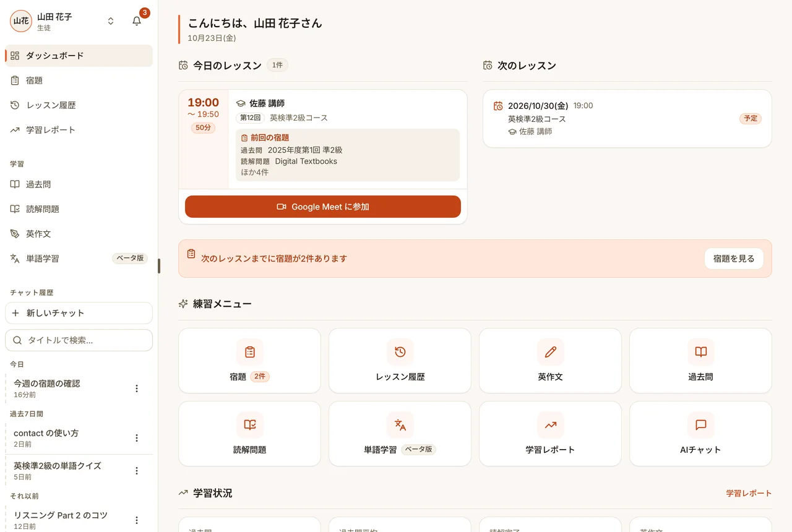This screenshot has width=792, height=532.
Task: Go to レッスン履歴 in the sidebar
Action: pyautogui.click(x=79, y=105)
